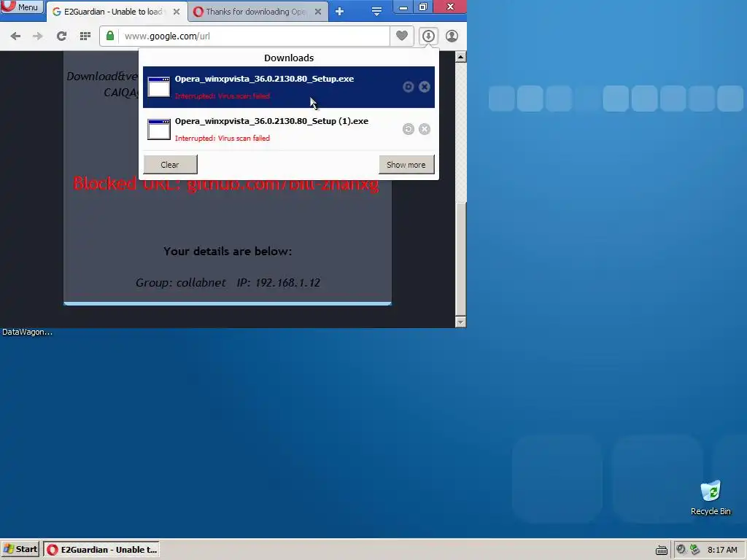The height and width of the screenshot is (560, 747).
Task: Retry download of Setup (1).exe
Action: pos(408,129)
